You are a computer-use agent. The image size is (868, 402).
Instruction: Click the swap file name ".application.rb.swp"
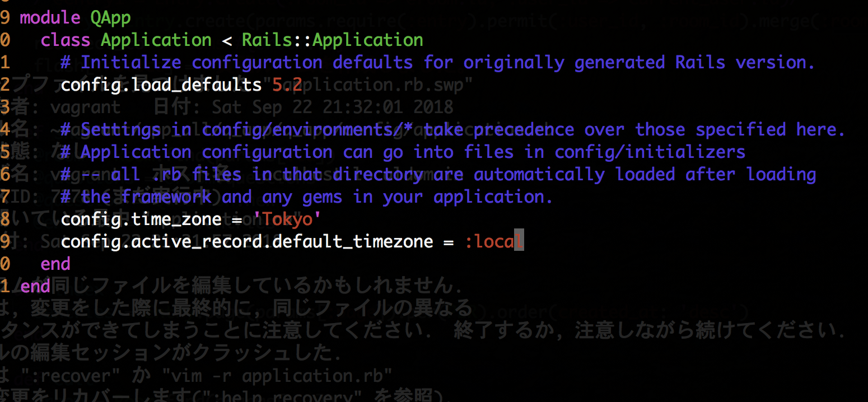(x=381, y=85)
